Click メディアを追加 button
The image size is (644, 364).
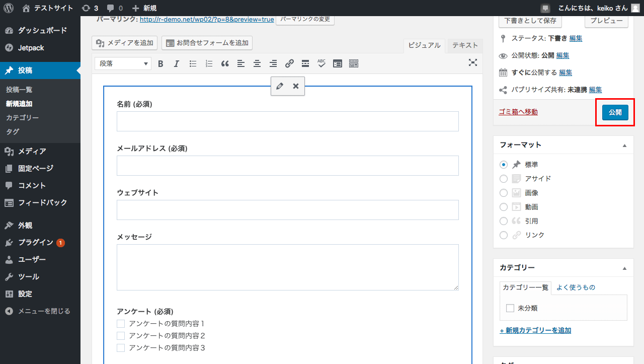pos(125,43)
